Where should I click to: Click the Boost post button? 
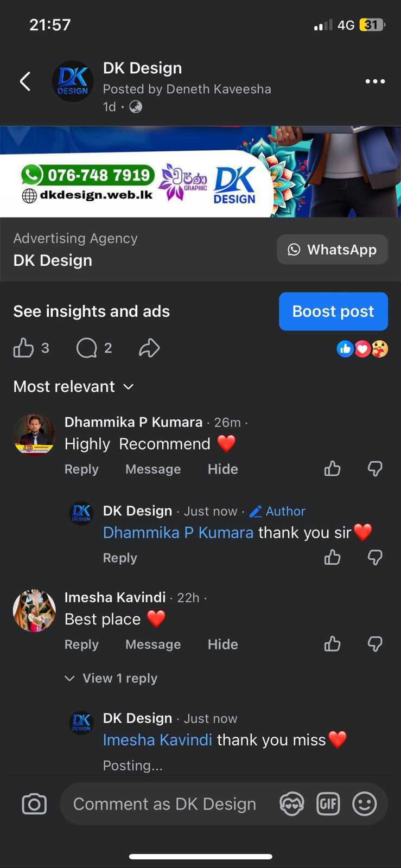[x=333, y=311]
